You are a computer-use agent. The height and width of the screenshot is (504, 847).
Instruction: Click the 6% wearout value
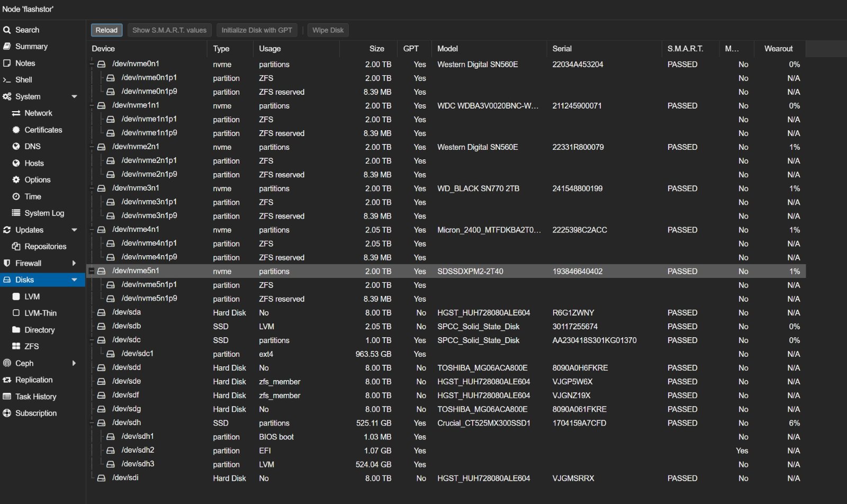[794, 423]
